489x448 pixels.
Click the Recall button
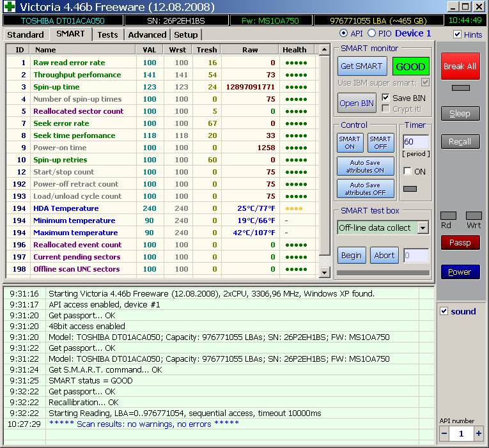point(460,142)
